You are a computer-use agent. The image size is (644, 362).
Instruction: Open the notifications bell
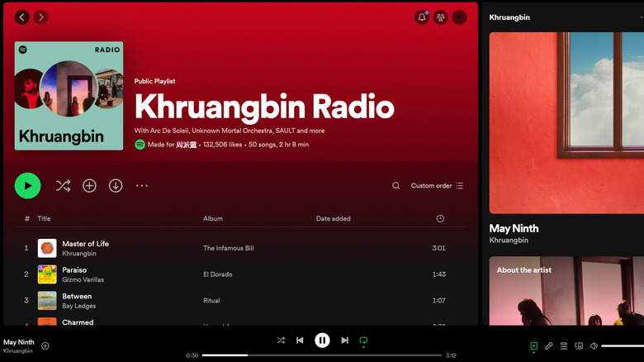pos(422,17)
